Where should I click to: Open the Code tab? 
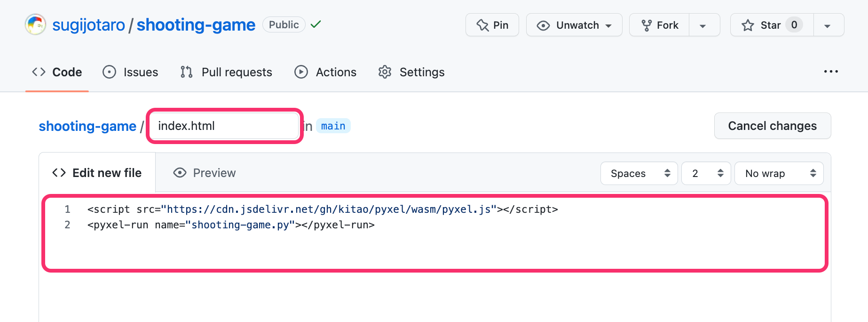(x=57, y=72)
